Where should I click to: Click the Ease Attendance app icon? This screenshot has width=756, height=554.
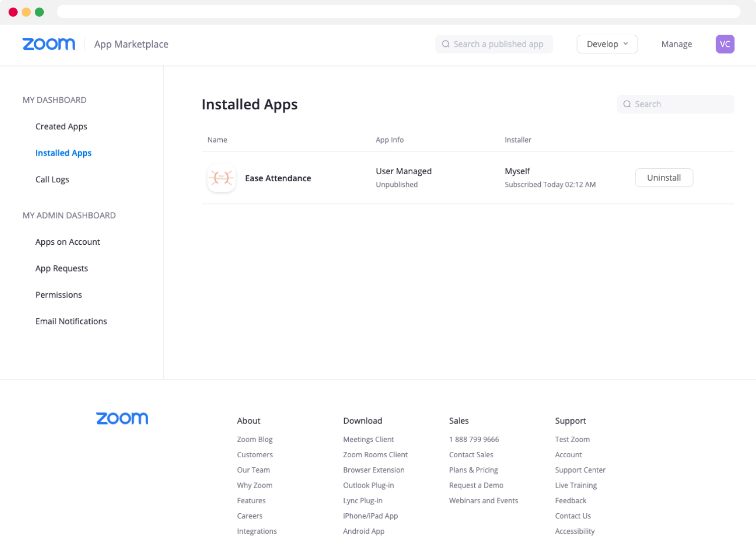221,178
